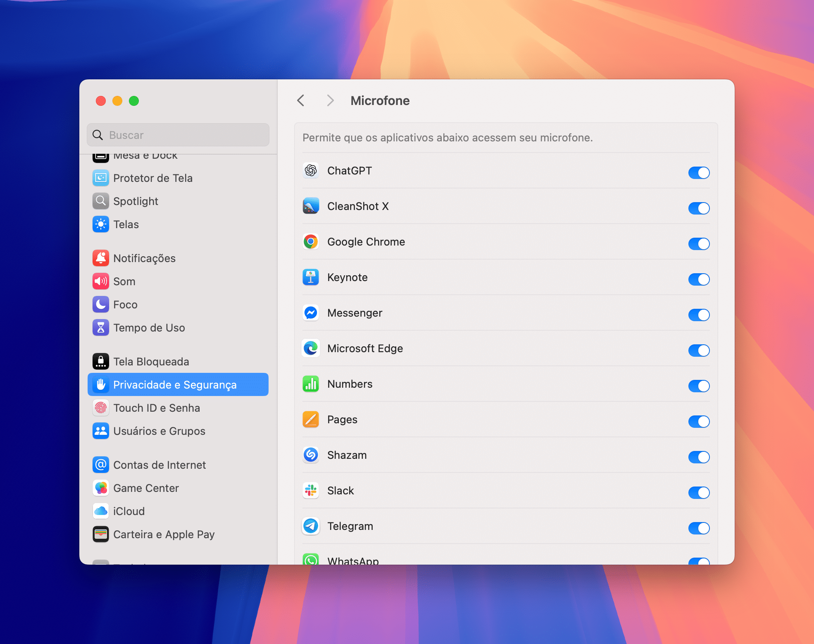Toggle Shazam microphone access
The image size is (814, 644).
pyautogui.click(x=699, y=457)
